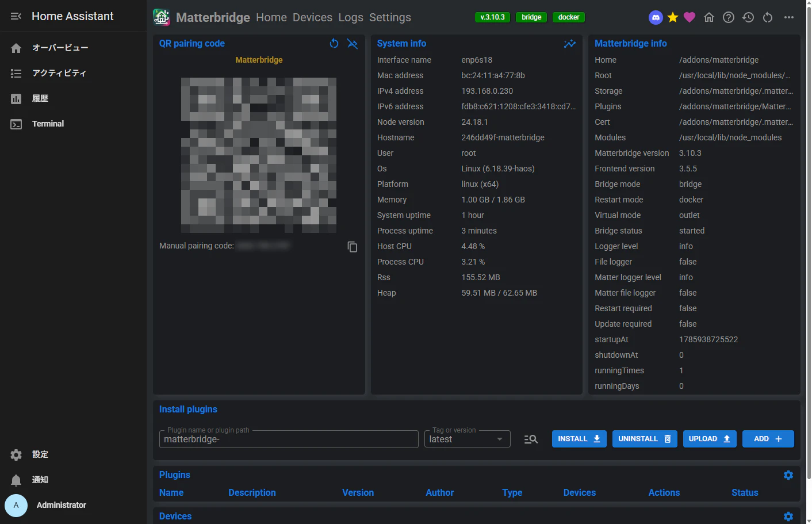Open Plugins panel gear settings
The height and width of the screenshot is (524, 812).
[x=788, y=475]
